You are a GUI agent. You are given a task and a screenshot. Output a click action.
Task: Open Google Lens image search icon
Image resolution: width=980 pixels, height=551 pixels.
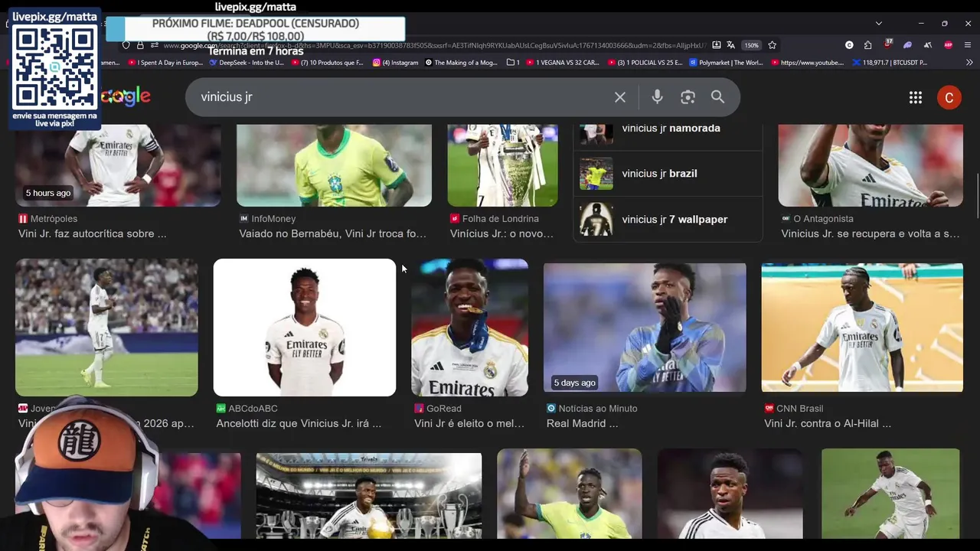click(x=688, y=97)
